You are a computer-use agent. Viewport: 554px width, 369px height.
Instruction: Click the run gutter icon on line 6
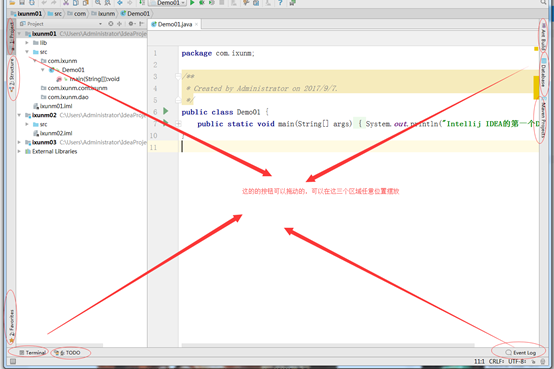[166, 111]
